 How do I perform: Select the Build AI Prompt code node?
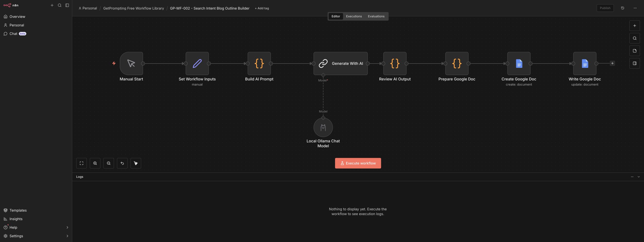[x=259, y=63]
